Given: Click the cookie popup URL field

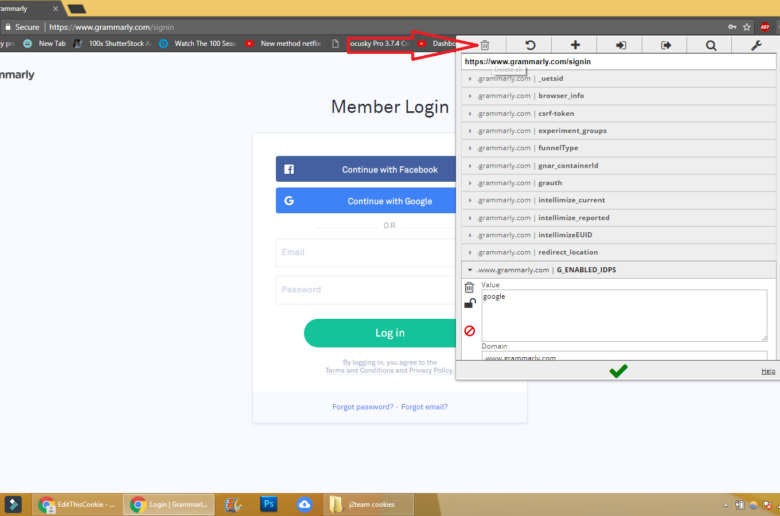Looking at the screenshot, I should [618, 62].
